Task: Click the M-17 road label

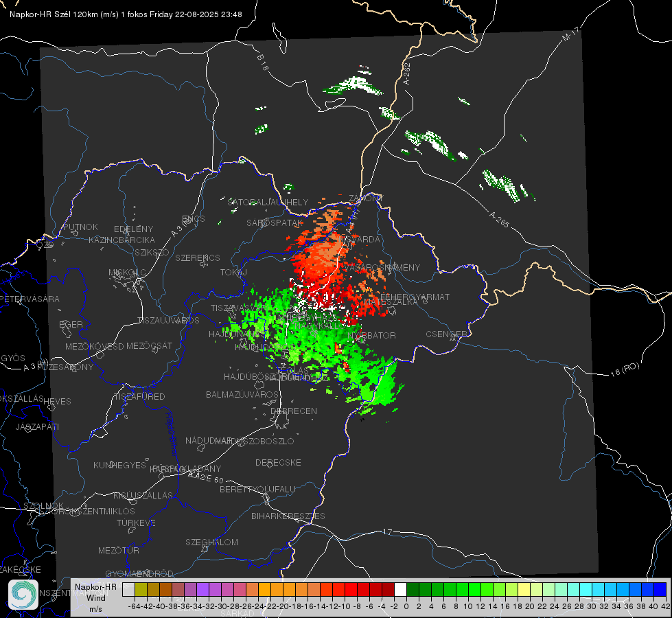Action: (570, 34)
